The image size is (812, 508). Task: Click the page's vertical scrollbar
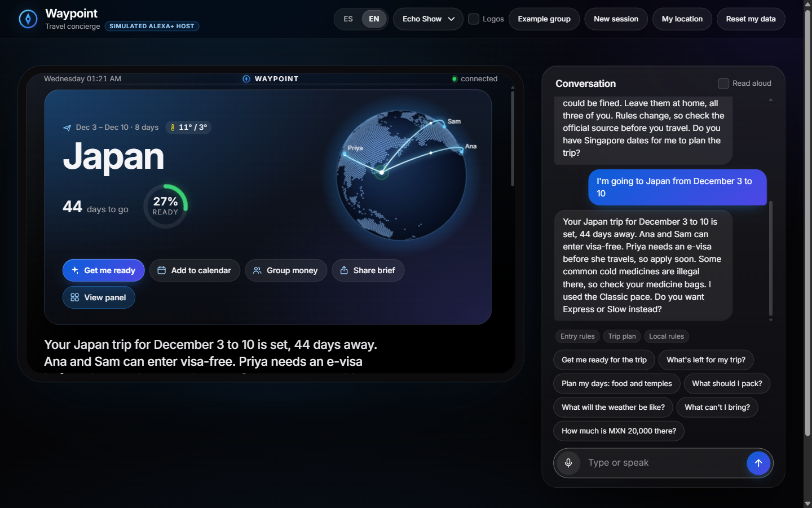coord(807,223)
